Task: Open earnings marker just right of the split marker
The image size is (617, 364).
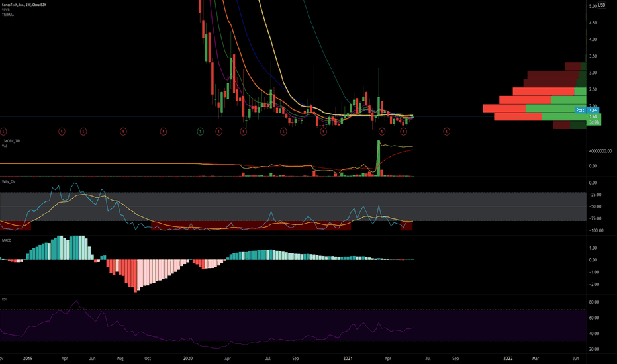Action: [x=218, y=132]
